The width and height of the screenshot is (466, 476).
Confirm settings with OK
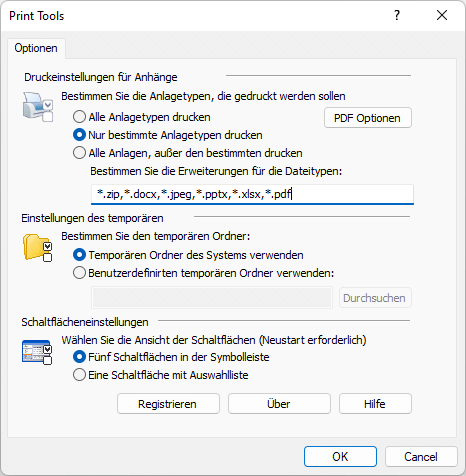click(340, 457)
